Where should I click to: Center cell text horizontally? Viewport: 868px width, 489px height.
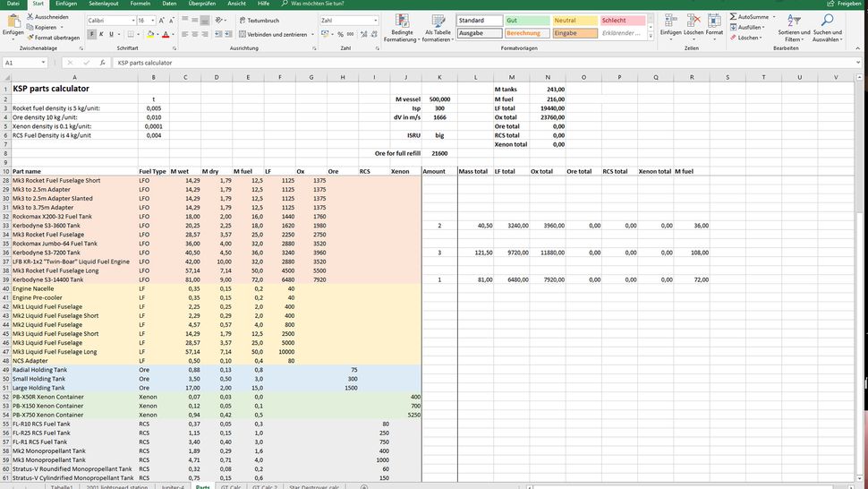[x=195, y=34]
